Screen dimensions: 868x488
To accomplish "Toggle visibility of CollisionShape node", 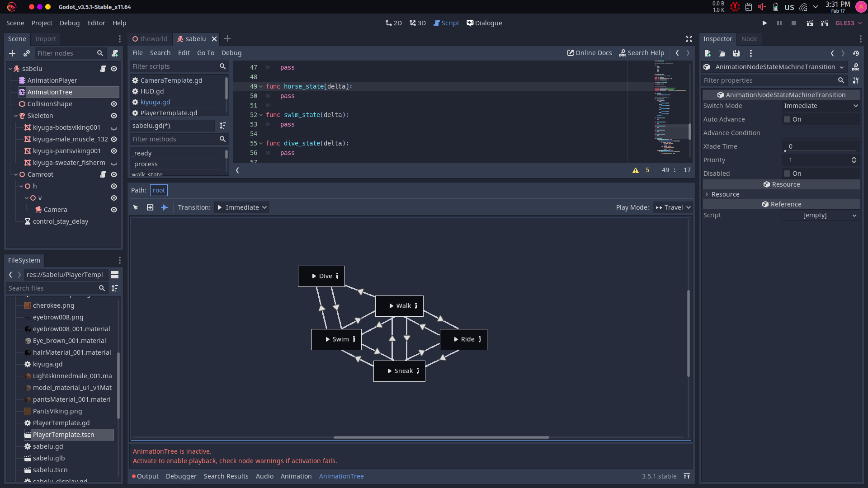I will pos(114,103).
